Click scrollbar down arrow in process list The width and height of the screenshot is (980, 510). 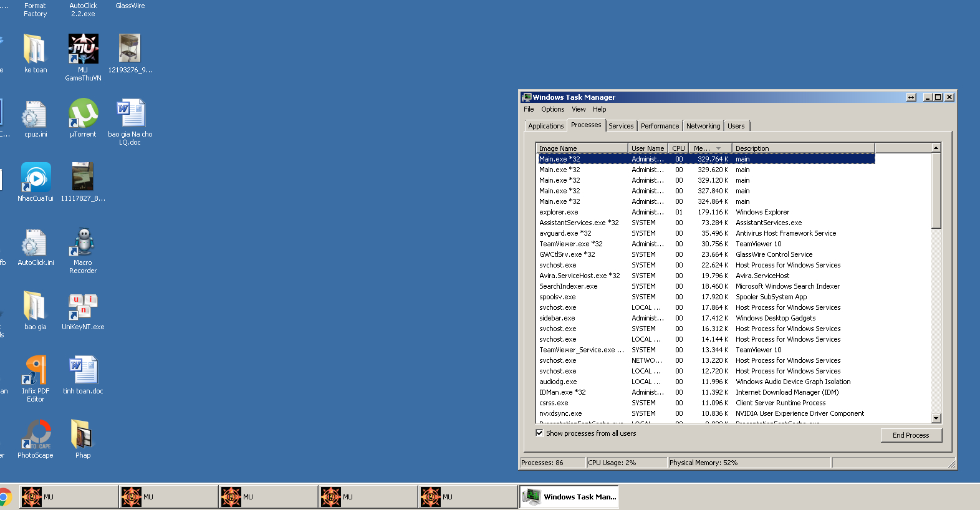click(x=936, y=418)
